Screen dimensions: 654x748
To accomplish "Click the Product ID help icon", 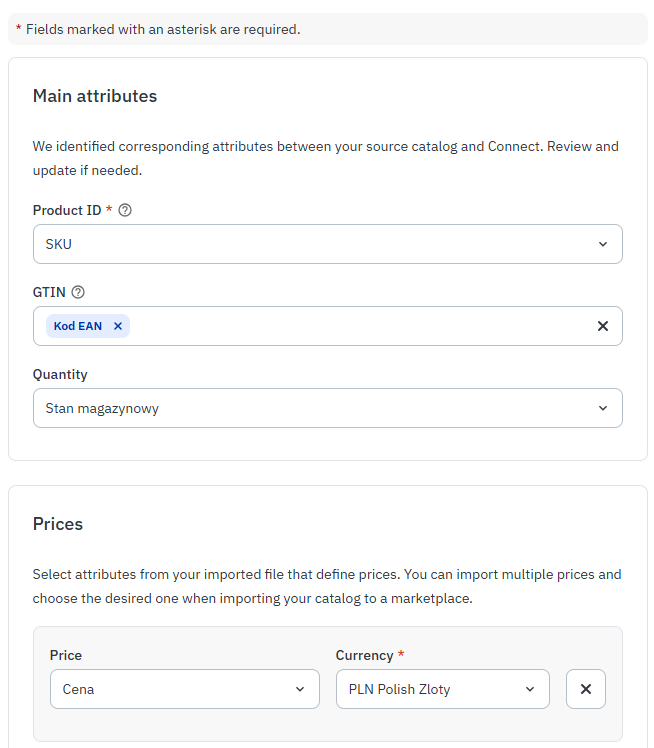I will [125, 211].
